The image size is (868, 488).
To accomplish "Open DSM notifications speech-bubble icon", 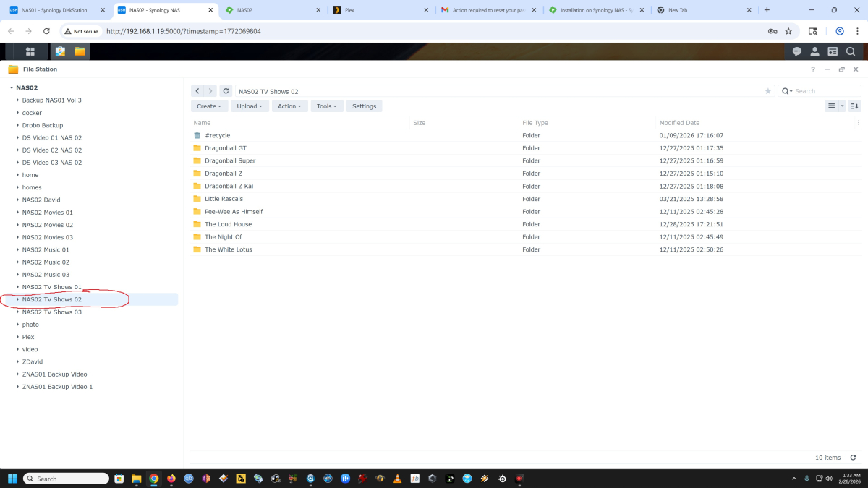I will point(797,51).
